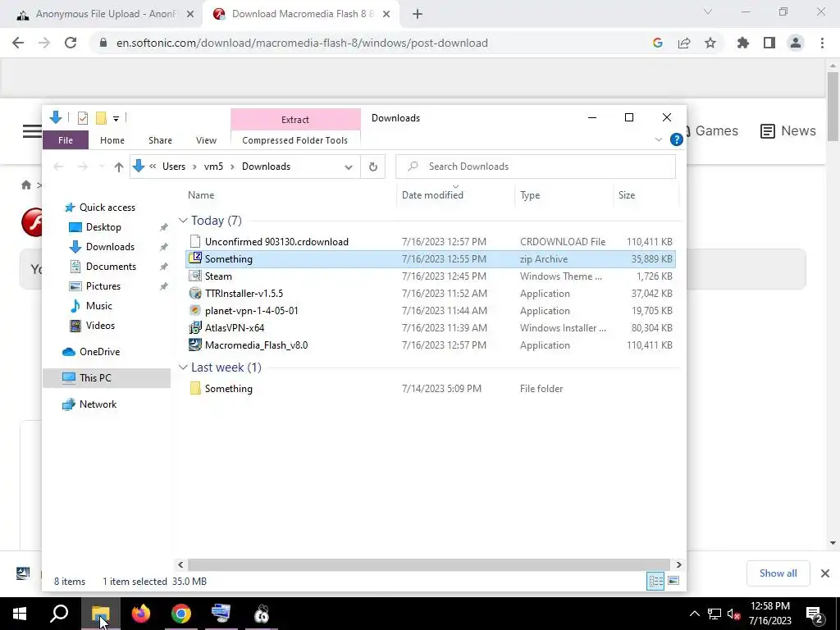Switch to the View ribbon tab
Screen dimensions: 840x630
coord(206,140)
